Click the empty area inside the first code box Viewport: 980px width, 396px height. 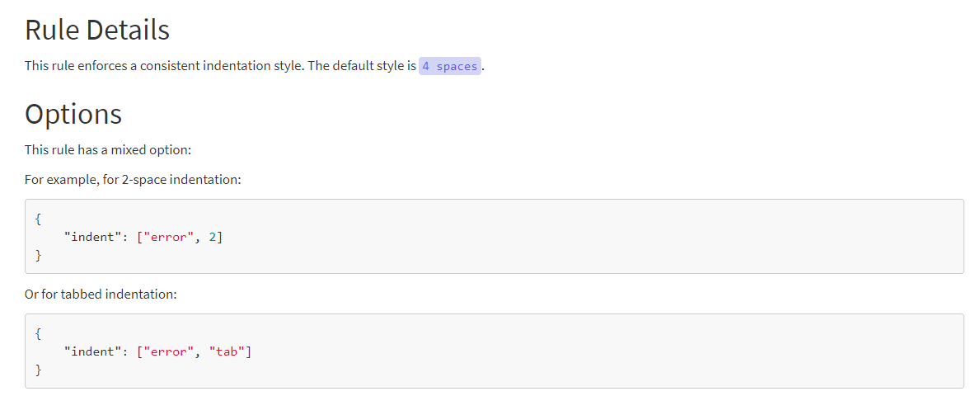tap(593, 237)
